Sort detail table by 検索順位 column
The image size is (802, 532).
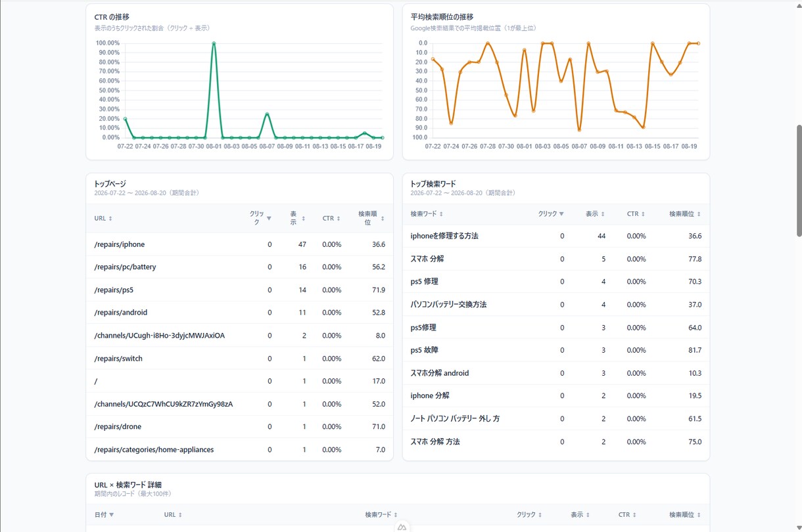click(x=685, y=515)
